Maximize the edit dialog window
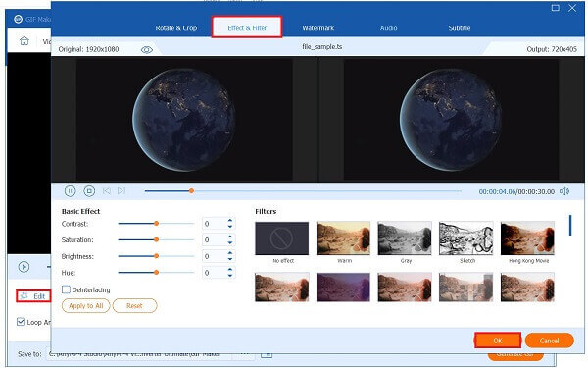The height and width of the screenshot is (368, 588). tap(556, 8)
